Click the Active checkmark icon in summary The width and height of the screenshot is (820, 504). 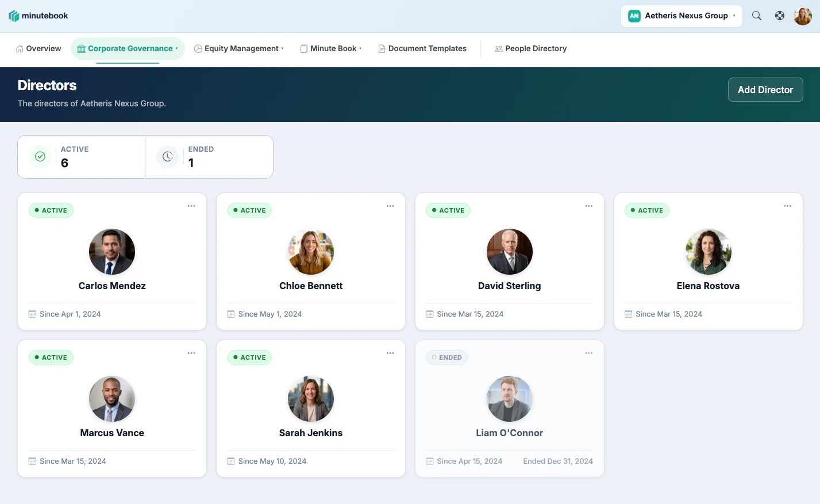(x=40, y=156)
